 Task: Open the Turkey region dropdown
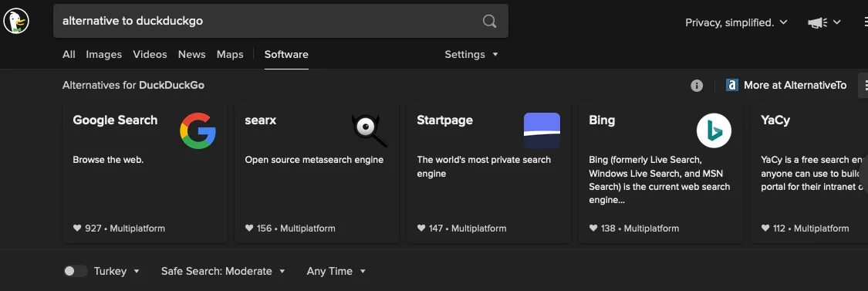117,271
